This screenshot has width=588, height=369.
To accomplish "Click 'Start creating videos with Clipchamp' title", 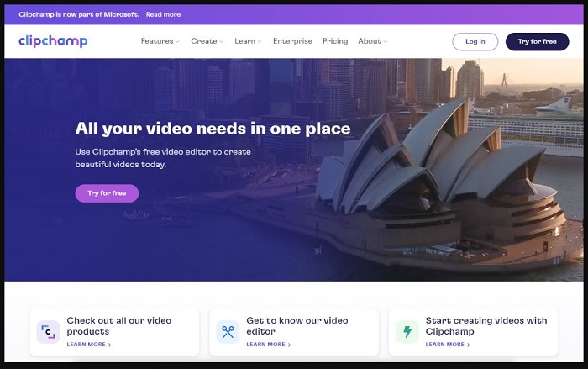I will click(x=486, y=326).
